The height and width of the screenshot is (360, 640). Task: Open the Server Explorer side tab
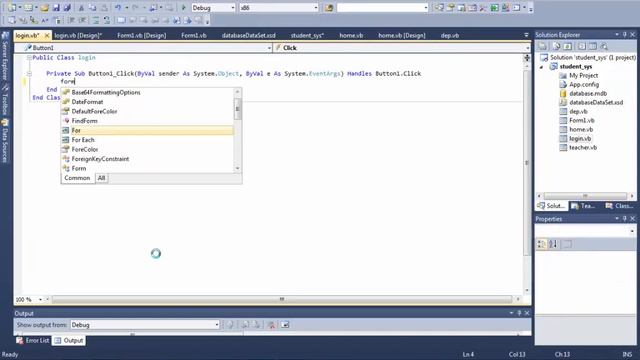(5, 56)
